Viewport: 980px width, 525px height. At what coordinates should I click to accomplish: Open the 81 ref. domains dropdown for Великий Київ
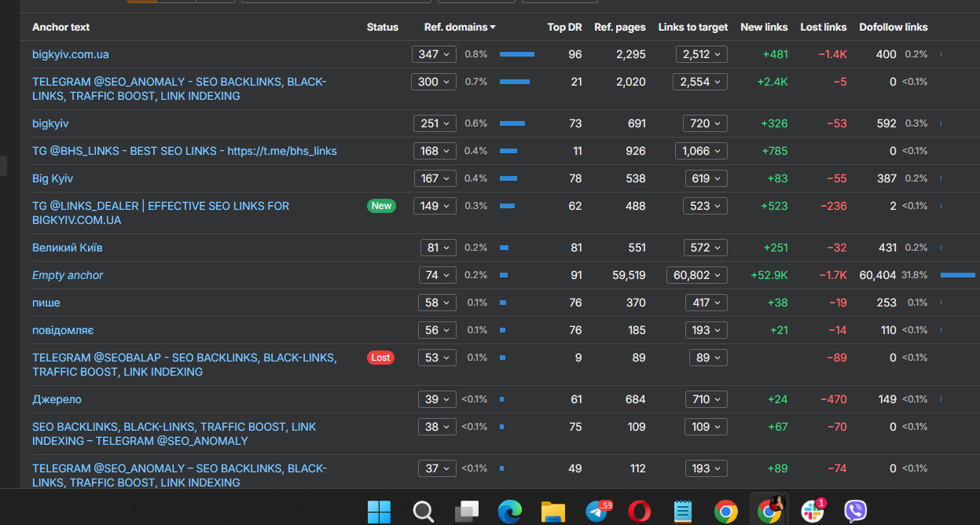(439, 248)
